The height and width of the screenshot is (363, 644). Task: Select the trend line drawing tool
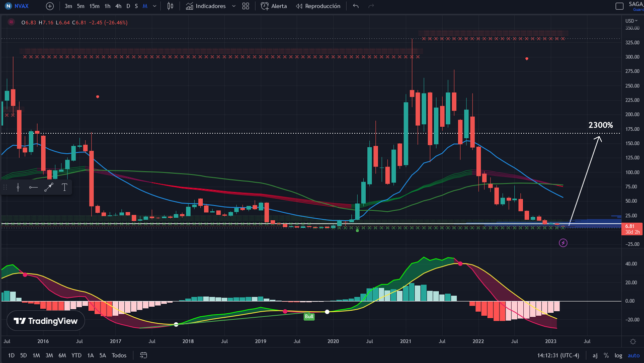49,188
